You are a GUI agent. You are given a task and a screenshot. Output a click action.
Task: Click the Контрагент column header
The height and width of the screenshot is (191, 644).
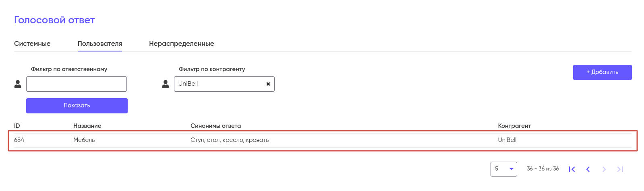click(514, 126)
